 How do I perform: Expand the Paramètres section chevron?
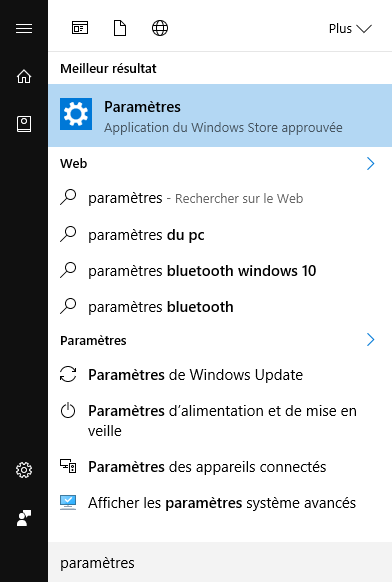click(x=370, y=340)
